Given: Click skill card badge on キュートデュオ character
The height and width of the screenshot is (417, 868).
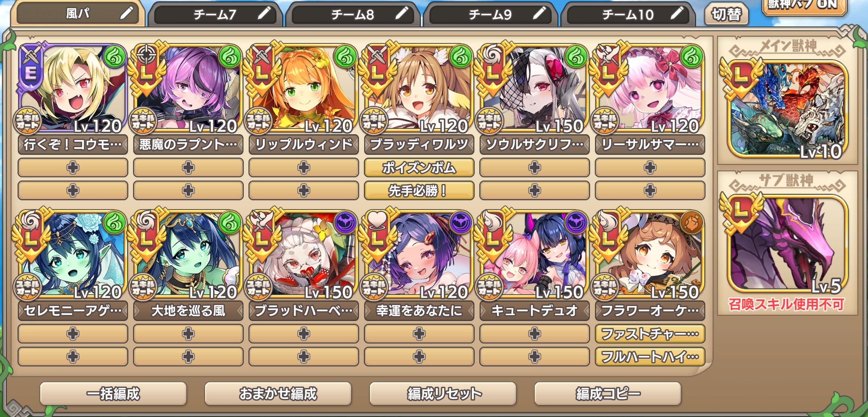Looking at the screenshot, I should [x=489, y=287].
